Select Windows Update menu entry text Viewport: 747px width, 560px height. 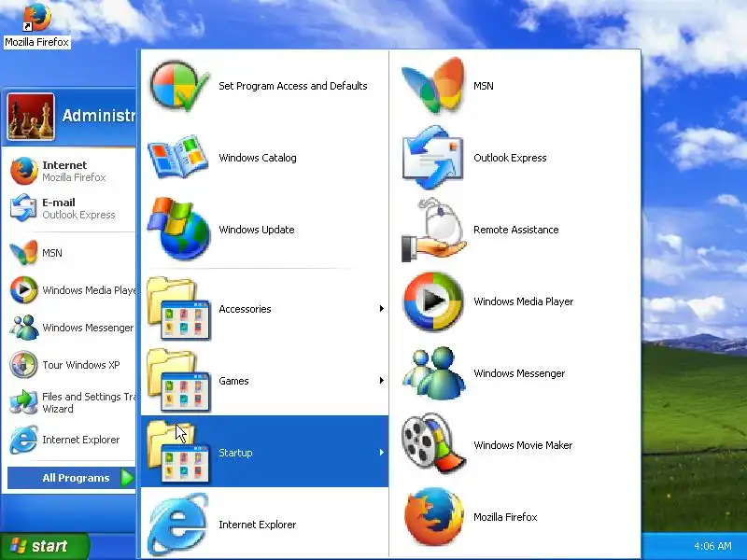click(x=256, y=230)
